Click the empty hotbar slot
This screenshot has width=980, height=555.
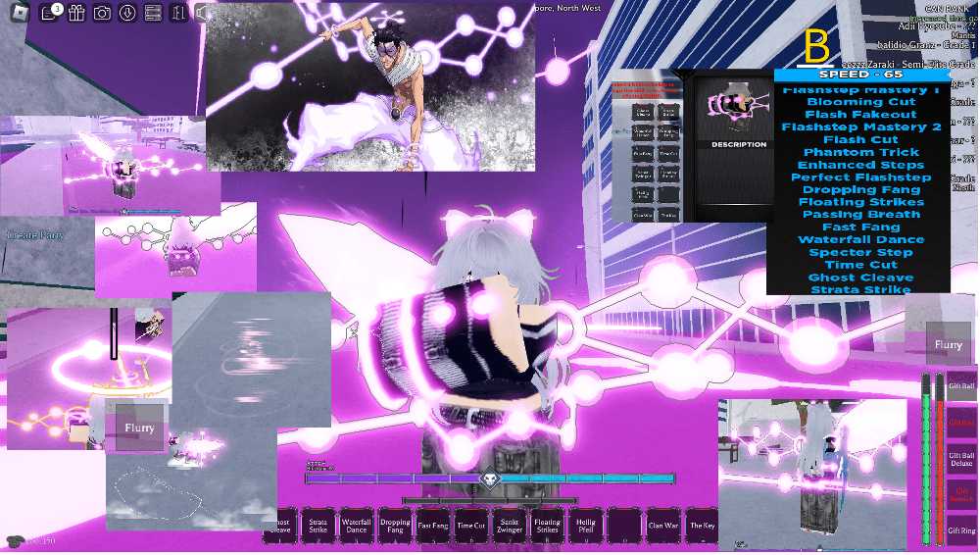click(624, 526)
